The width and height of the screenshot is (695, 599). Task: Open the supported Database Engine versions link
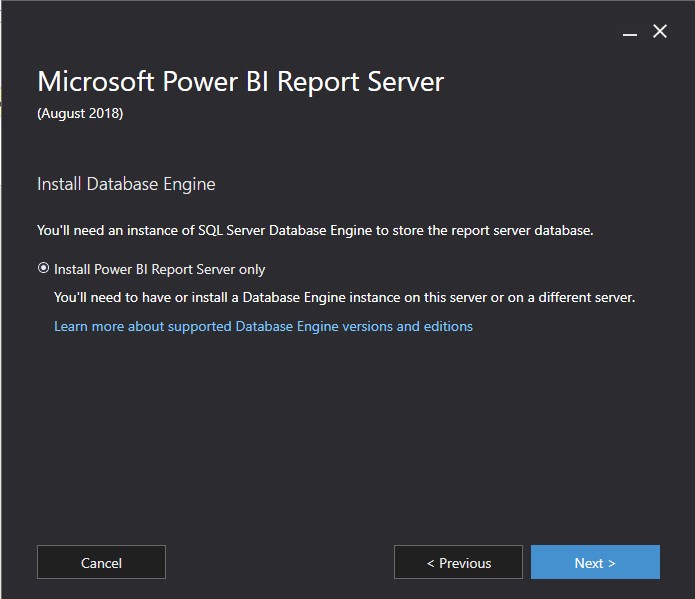tap(263, 326)
